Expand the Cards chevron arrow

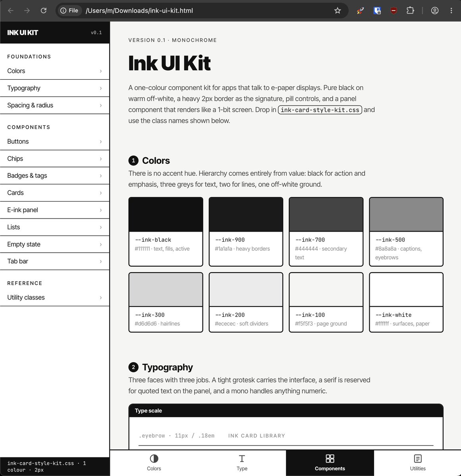coord(101,193)
